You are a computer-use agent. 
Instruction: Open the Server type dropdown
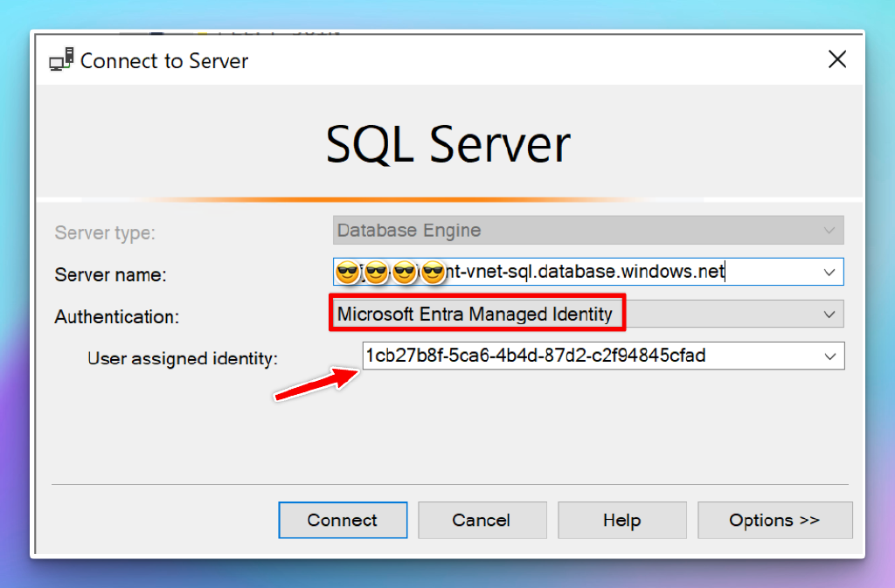pyautogui.click(x=829, y=230)
